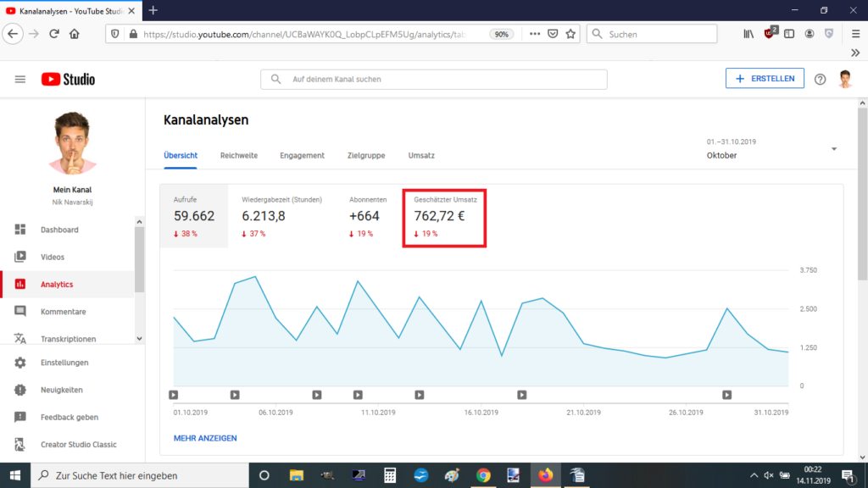Click the channel search field
868x488 pixels.
434,79
